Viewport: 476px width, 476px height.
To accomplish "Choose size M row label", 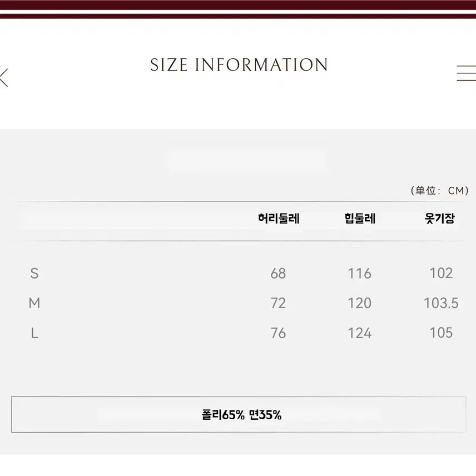I will click(34, 303).
